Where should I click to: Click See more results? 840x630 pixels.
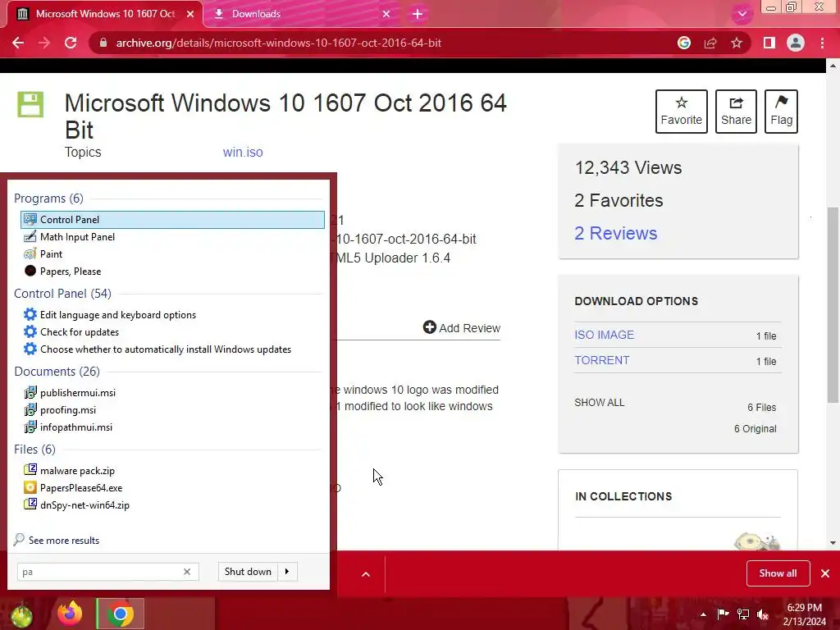point(57,540)
